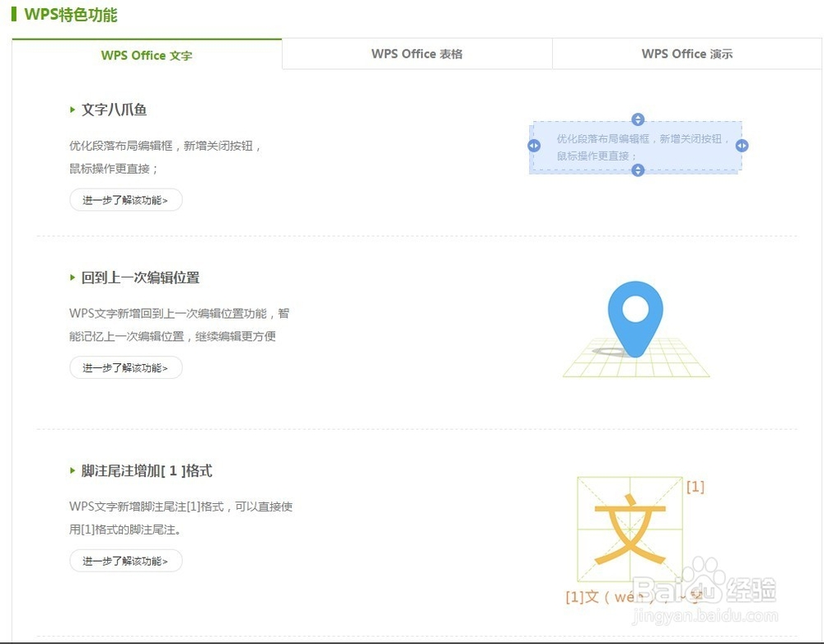Click the line starting with WPS文字新增回到上一次编辑位置功能
The height and width of the screenshot is (644, 824).
[179, 313]
